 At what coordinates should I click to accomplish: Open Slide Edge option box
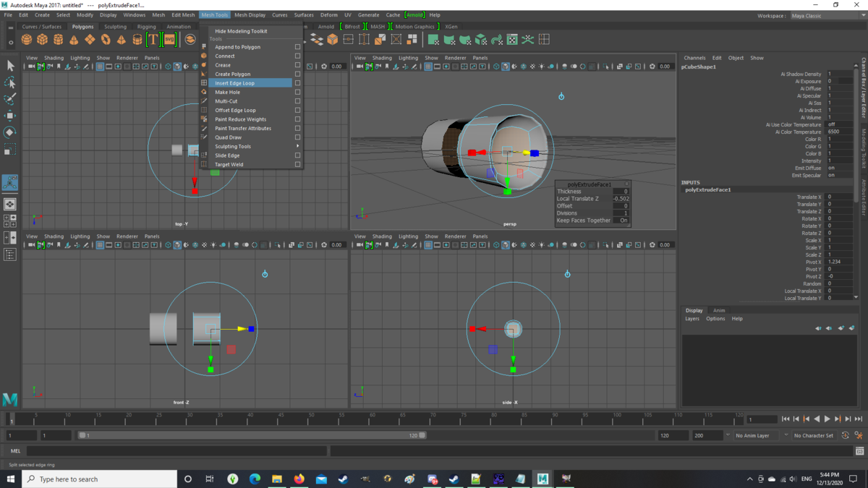[x=297, y=155]
